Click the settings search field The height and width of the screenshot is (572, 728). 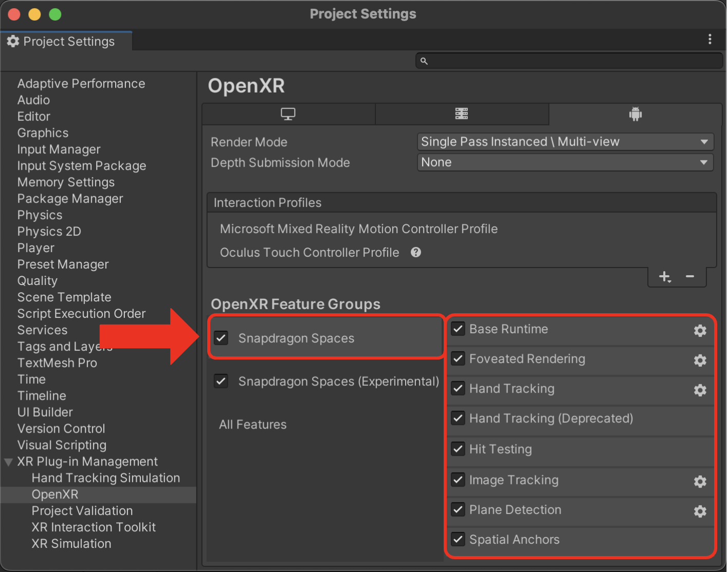pyautogui.click(x=569, y=61)
